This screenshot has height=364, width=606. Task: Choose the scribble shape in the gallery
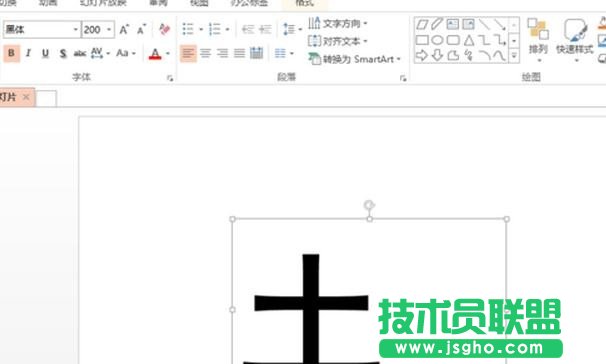click(469, 55)
